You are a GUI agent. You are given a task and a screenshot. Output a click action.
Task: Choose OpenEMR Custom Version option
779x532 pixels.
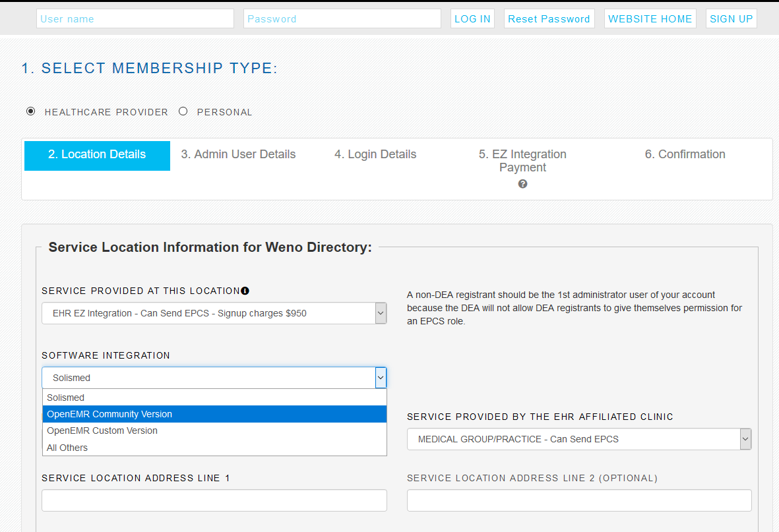coord(214,430)
